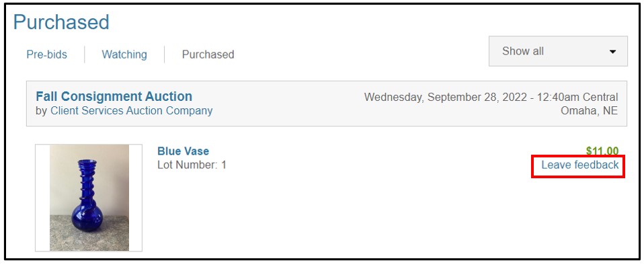Click the dropdown arrow beside Show all

612,52
